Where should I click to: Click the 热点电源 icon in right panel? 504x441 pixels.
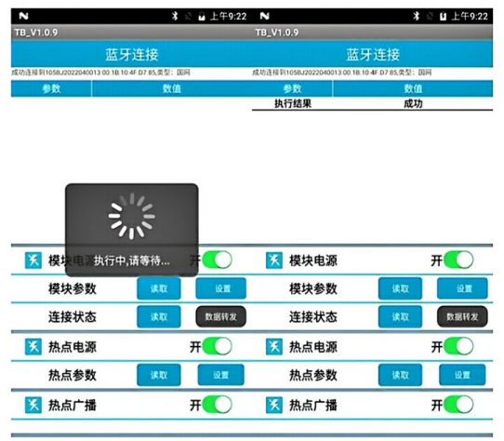click(274, 347)
